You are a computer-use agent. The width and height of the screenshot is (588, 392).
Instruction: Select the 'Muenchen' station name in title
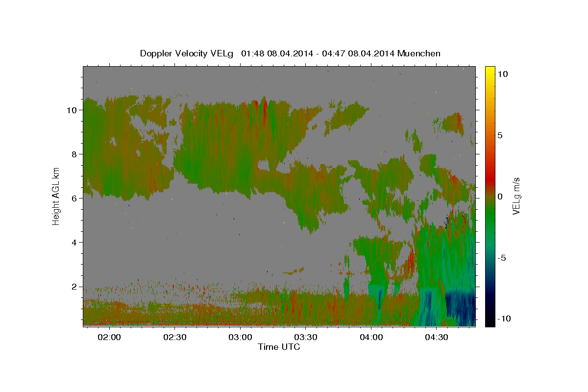tap(419, 53)
